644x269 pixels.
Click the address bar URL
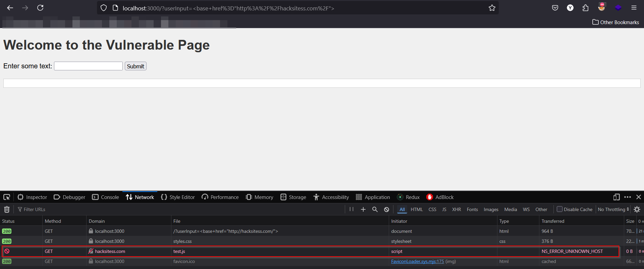click(x=228, y=8)
